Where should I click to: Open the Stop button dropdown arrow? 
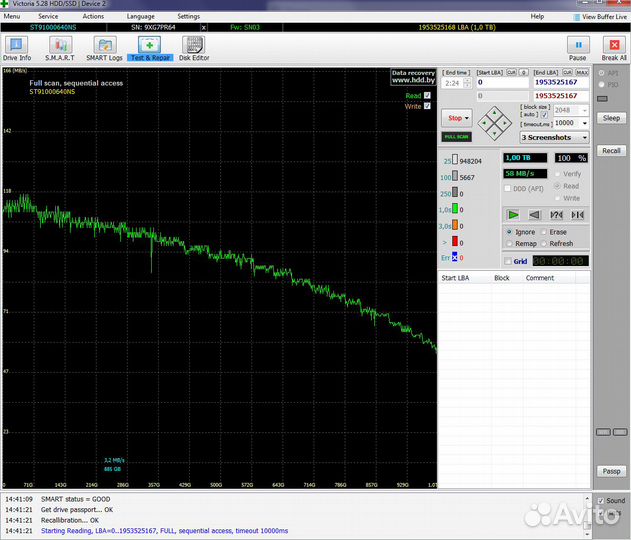click(467, 118)
